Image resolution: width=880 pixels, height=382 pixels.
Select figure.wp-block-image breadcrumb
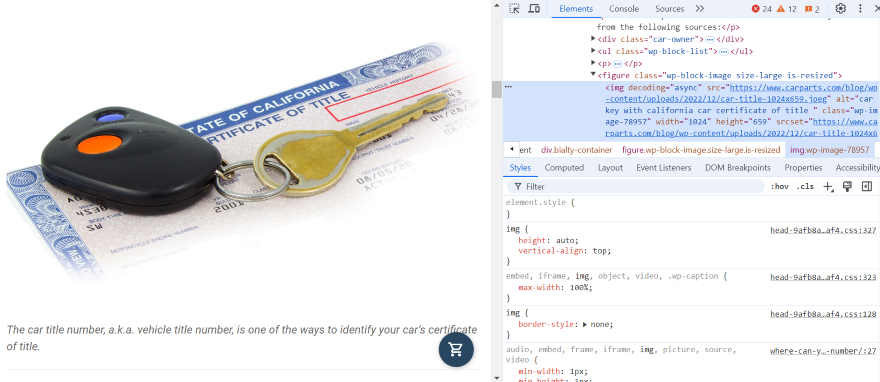[x=701, y=150]
